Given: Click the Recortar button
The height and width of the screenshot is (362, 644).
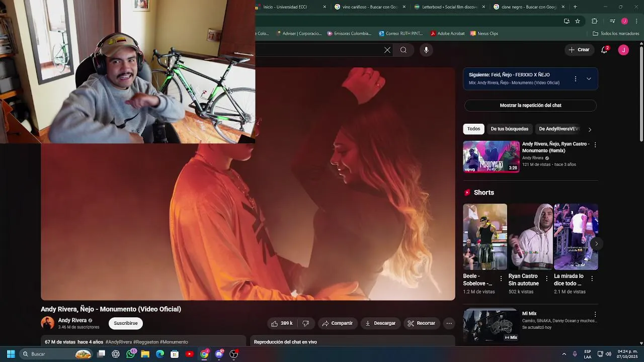Looking at the screenshot, I should point(421,323).
